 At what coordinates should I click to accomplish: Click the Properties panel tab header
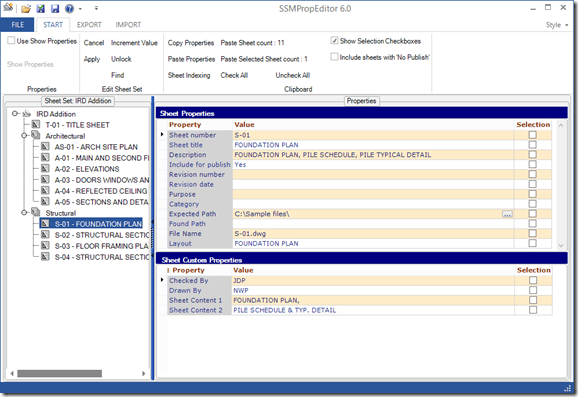(x=361, y=101)
